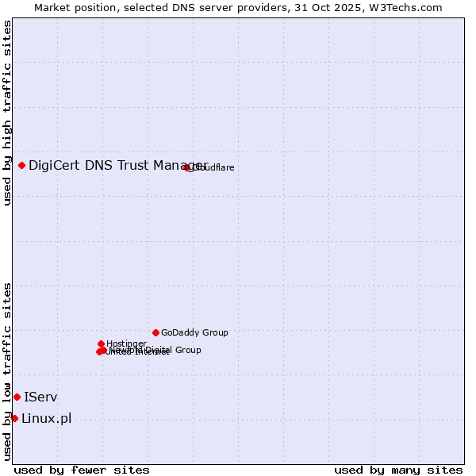Click the Linux.pl text label
This screenshot has height=476, width=476.
pyautogui.click(x=46, y=419)
